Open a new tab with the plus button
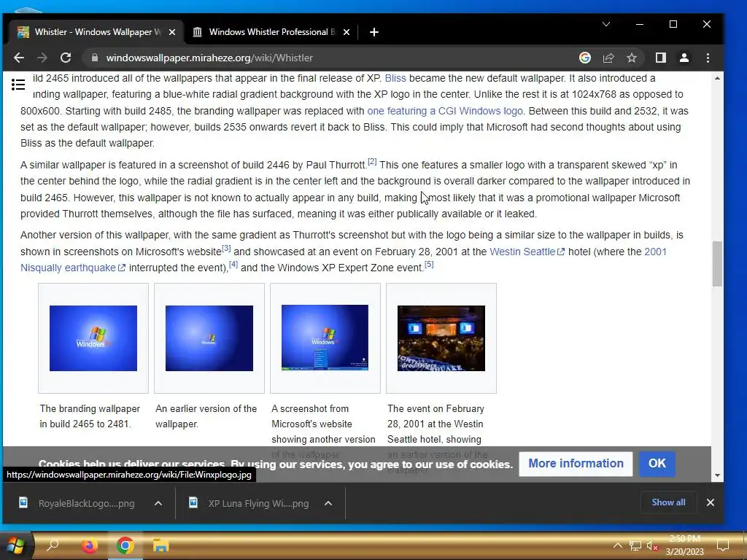 tap(374, 32)
